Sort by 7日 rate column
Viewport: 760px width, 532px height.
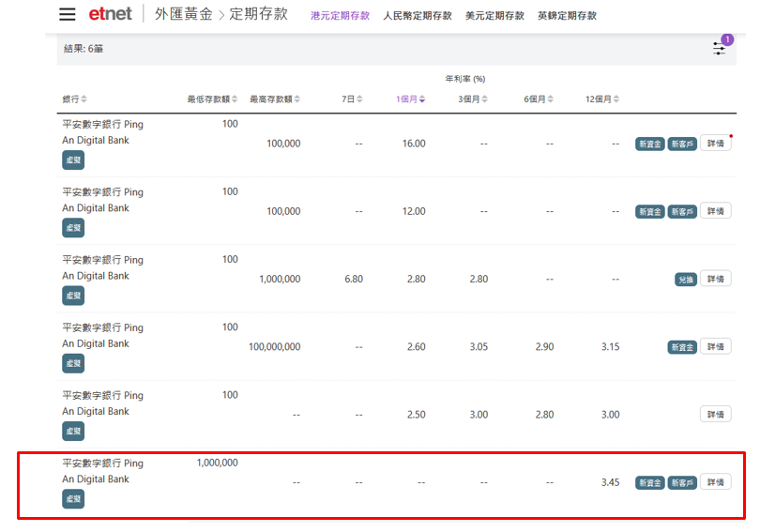(x=352, y=99)
